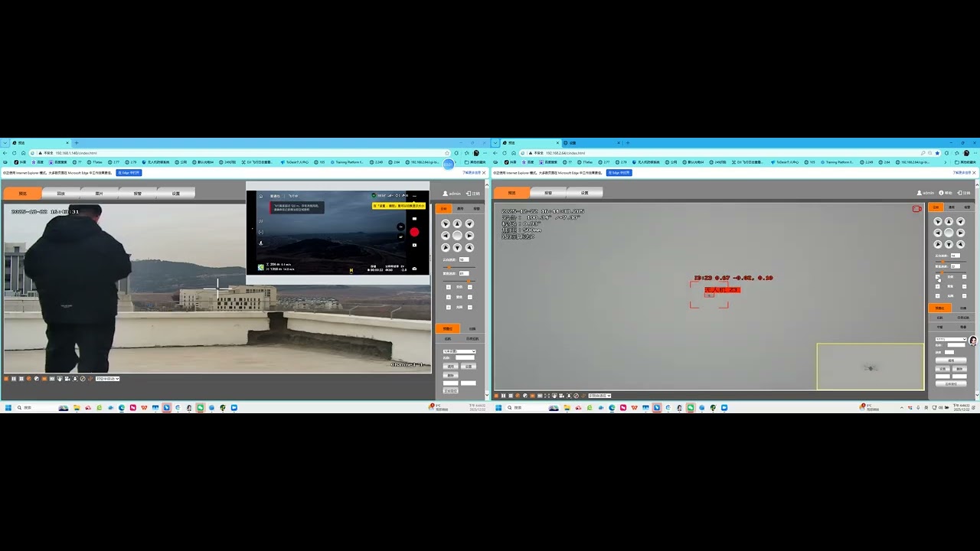This screenshot has height=551, width=980.
Task: Open 报警 tab in 192.168.1.140 window
Action: pos(137,194)
